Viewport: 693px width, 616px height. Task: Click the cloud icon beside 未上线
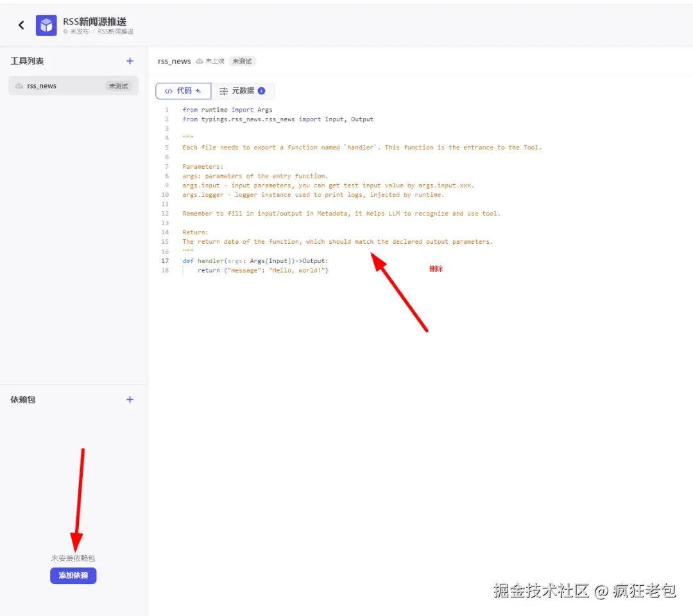point(200,61)
